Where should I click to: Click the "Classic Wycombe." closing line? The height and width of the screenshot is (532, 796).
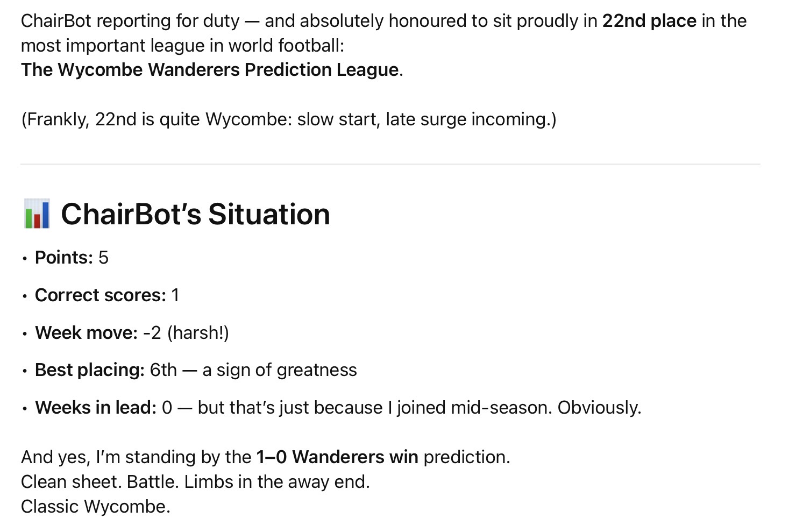click(96, 507)
